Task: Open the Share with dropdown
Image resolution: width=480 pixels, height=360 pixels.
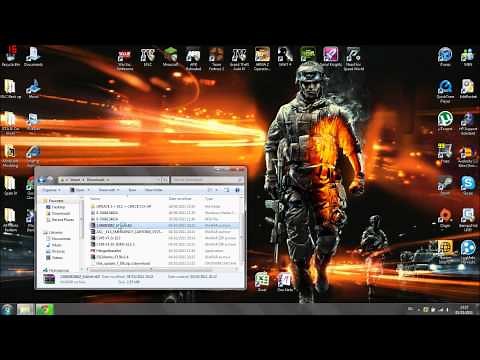Action: pos(108,190)
